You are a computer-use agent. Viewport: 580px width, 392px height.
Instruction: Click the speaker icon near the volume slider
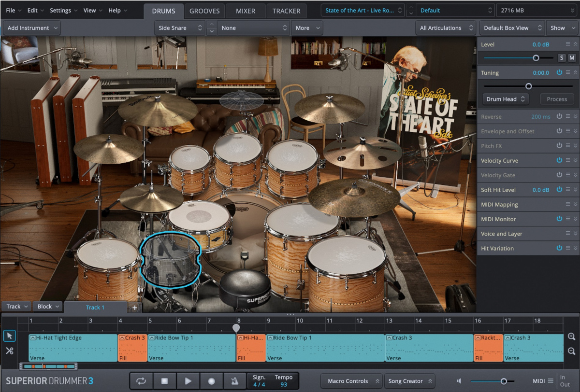[459, 381]
